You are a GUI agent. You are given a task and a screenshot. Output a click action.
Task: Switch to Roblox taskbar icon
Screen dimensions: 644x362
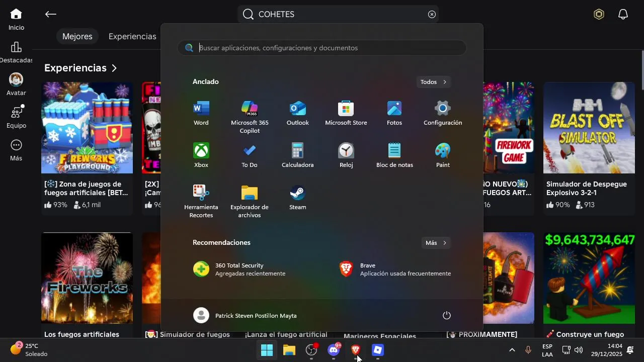[378, 350]
